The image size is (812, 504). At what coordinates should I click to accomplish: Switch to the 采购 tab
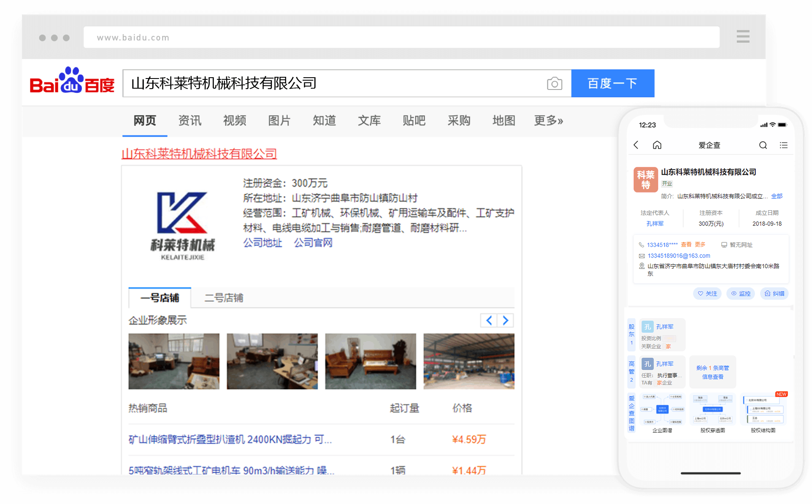point(459,121)
